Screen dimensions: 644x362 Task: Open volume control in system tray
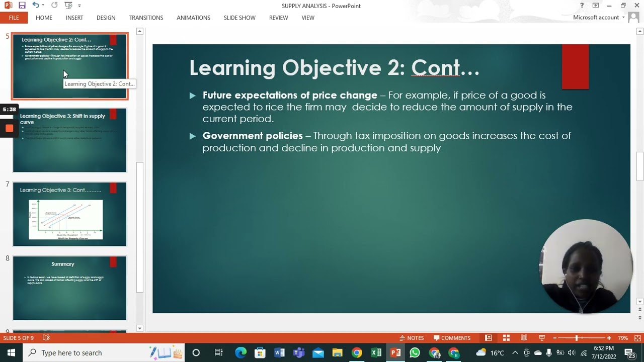[572, 352]
